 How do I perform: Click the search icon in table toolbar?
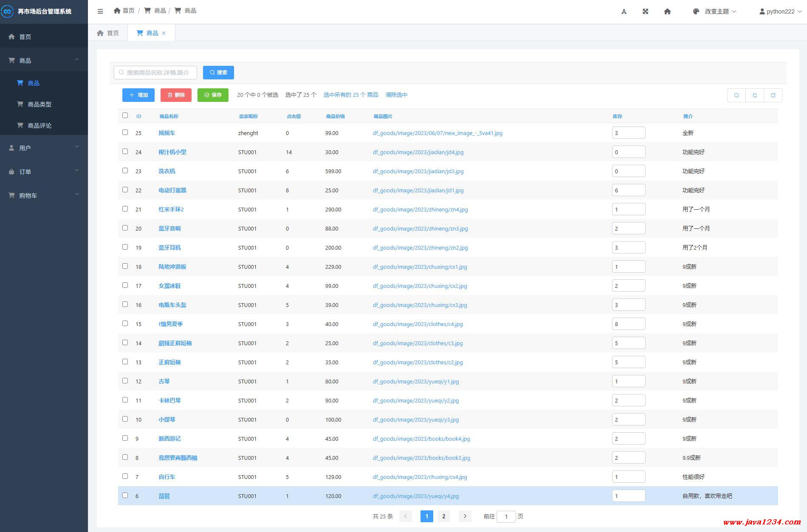tap(736, 96)
